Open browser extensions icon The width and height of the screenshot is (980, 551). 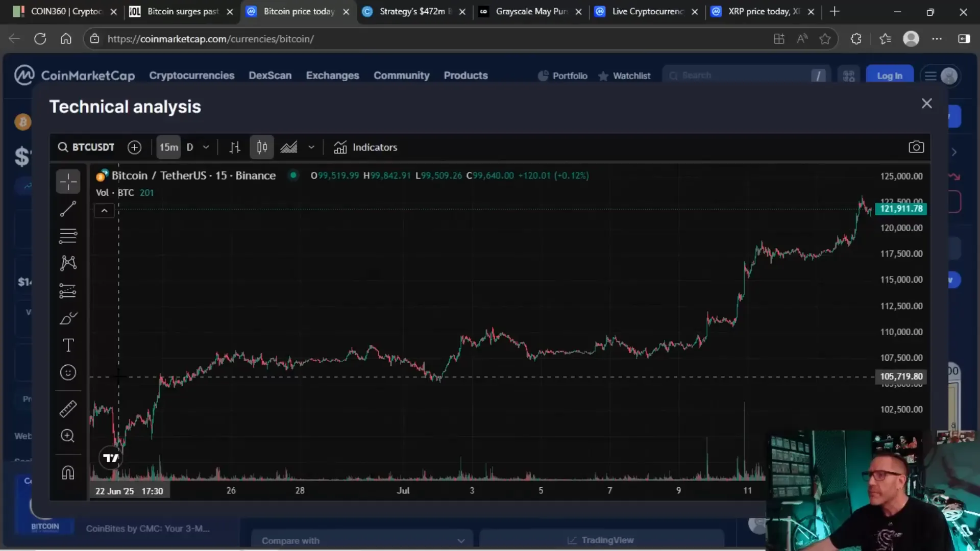(x=856, y=39)
